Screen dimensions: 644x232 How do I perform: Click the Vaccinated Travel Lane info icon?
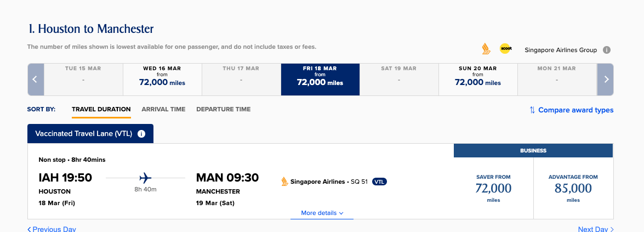(141, 134)
